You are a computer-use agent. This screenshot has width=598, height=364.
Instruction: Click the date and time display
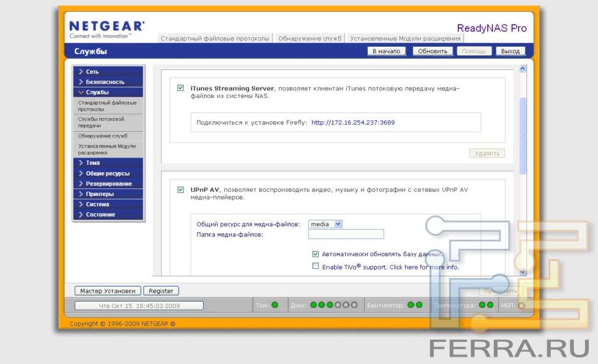click(x=139, y=306)
